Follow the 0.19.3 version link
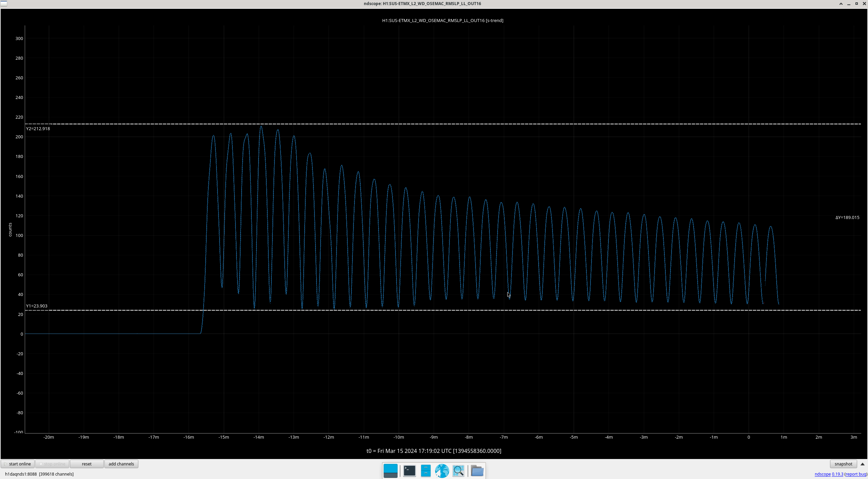The image size is (868, 479). click(837, 474)
